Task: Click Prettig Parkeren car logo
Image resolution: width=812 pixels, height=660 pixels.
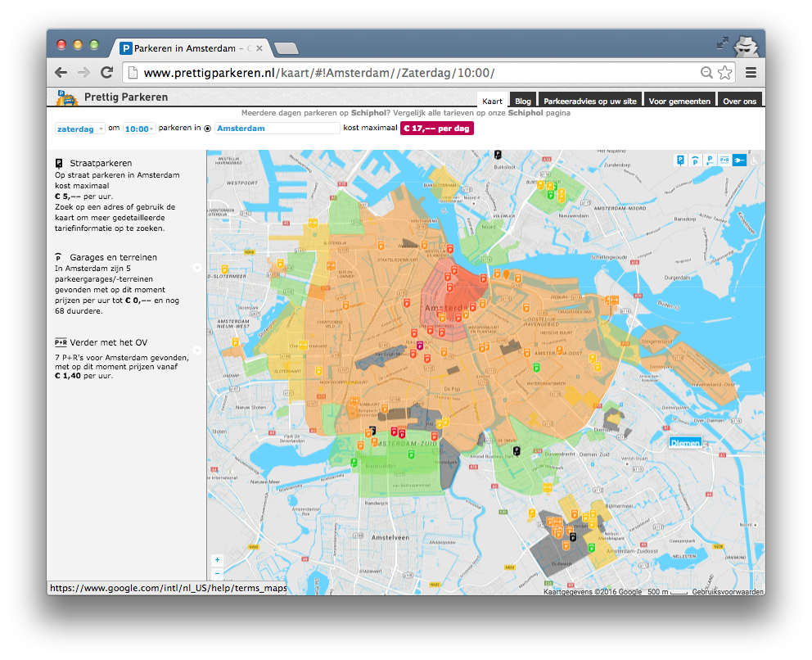Action: click(66, 98)
